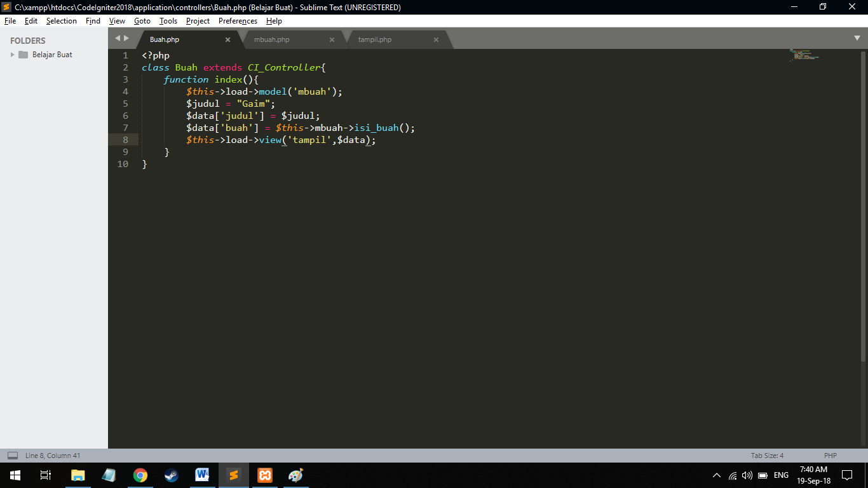The width and height of the screenshot is (868, 488).
Task: Select Sublime Text taskbar icon
Action: pyautogui.click(x=234, y=475)
